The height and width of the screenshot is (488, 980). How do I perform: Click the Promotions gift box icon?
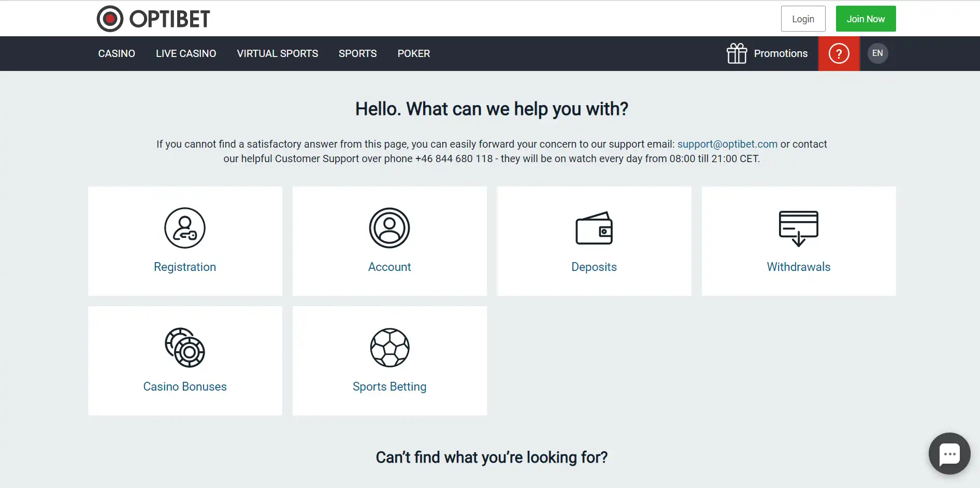point(737,53)
